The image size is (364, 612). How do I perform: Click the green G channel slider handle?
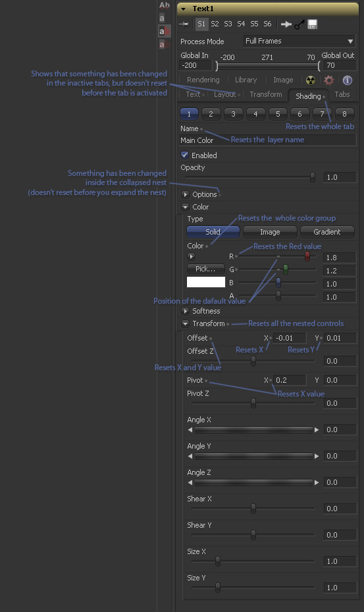[x=286, y=269]
